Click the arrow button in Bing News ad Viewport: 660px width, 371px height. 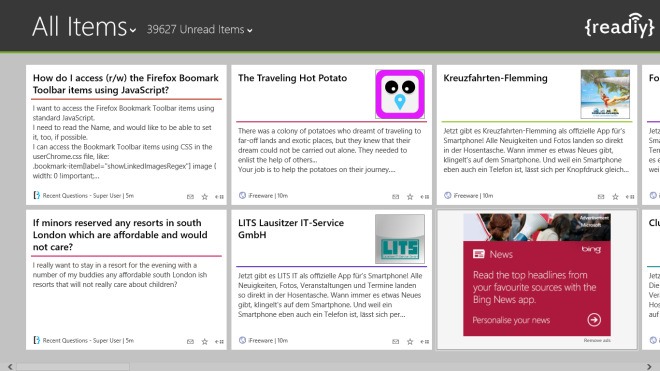point(594,320)
